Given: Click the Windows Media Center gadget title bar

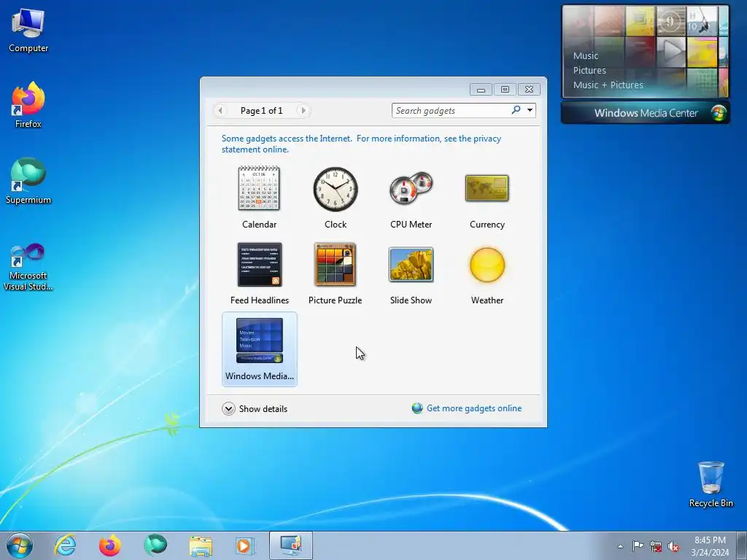Looking at the screenshot, I should [x=645, y=113].
